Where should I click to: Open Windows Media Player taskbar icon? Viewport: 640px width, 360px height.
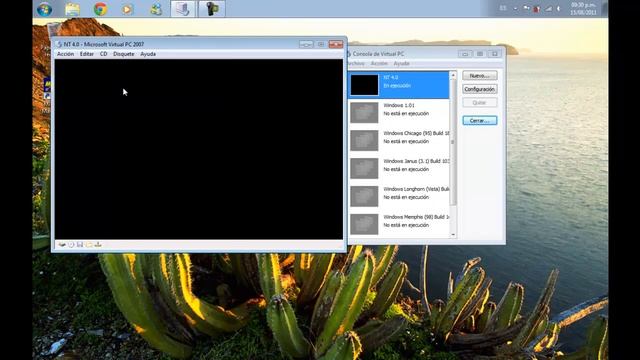tap(128, 9)
